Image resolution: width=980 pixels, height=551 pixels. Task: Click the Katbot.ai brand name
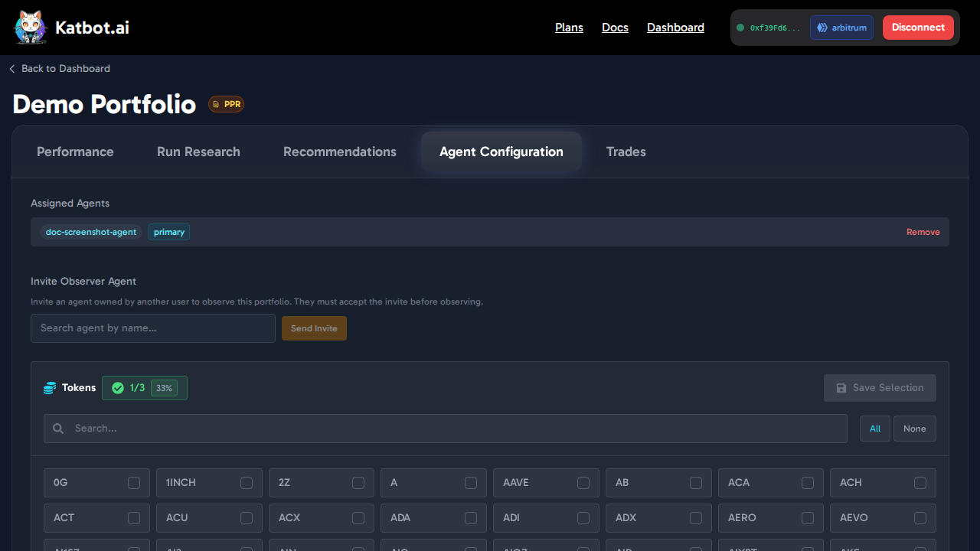92,28
